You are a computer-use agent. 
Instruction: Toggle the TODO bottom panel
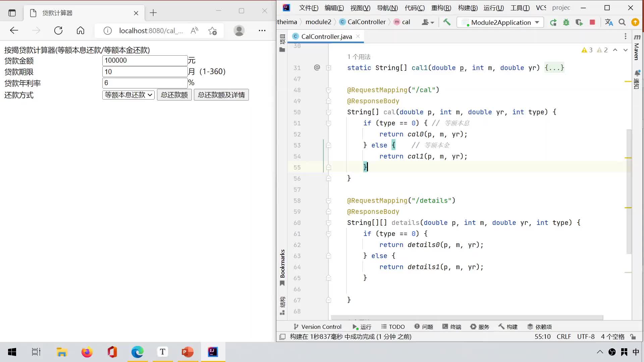(394, 327)
